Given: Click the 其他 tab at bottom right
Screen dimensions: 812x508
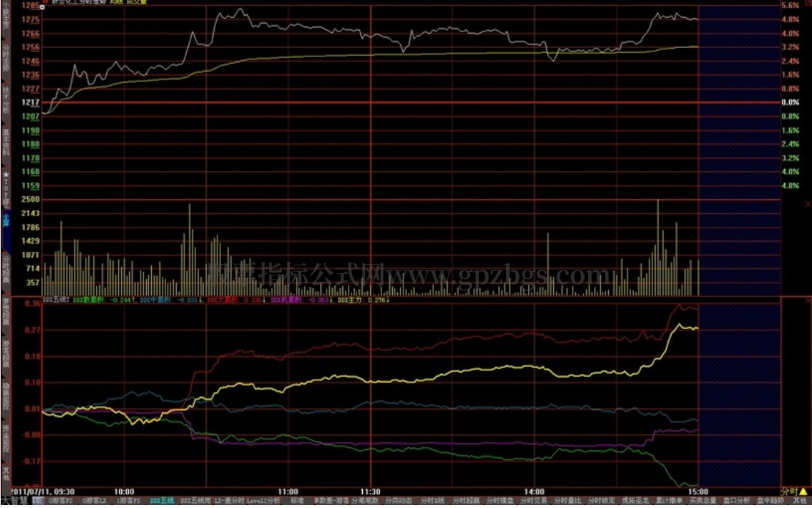Looking at the screenshot, I should click(801, 502).
